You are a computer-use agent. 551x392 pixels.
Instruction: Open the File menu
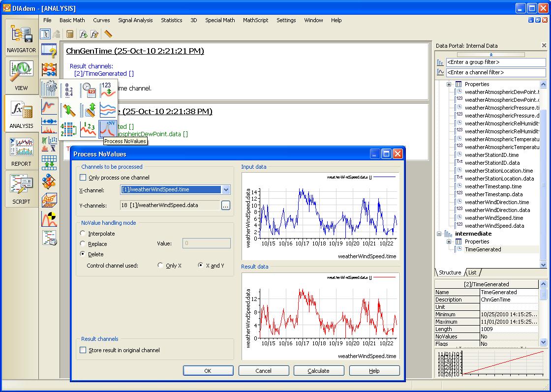[x=47, y=20]
